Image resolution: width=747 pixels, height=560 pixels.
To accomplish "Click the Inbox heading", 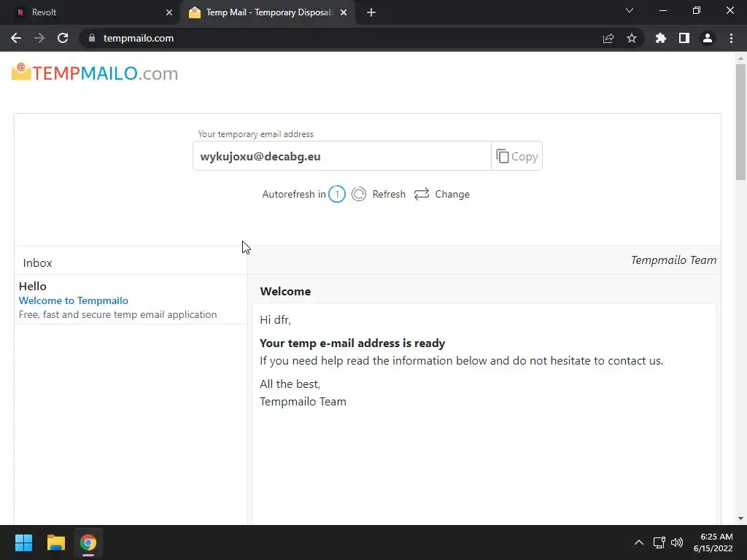I will pyautogui.click(x=38, y=262).
